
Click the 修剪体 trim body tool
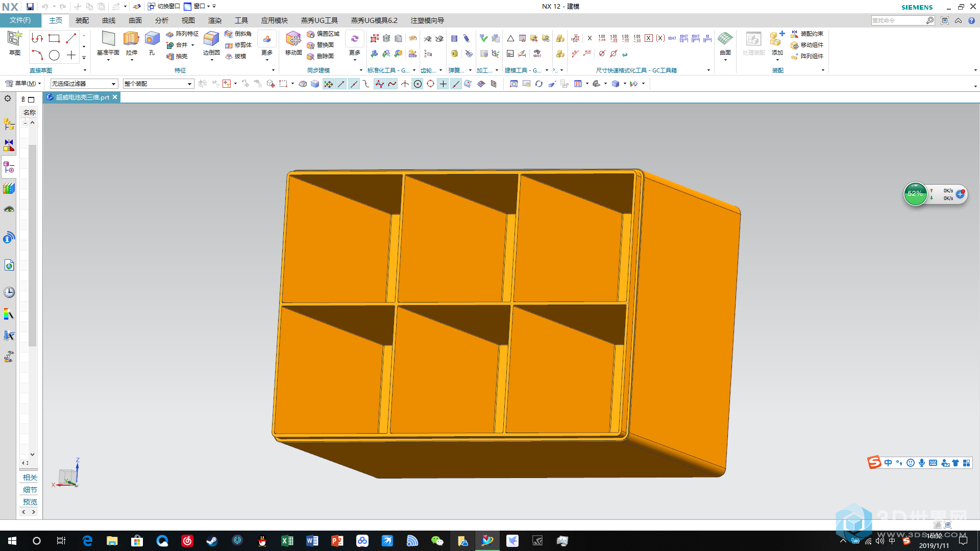coord(238,45)
